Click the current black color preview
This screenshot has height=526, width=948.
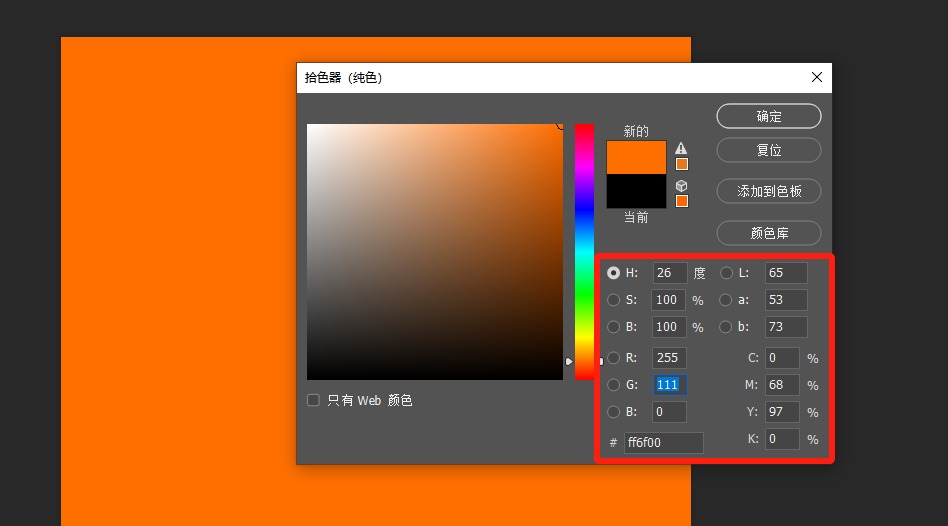point(636,191)
